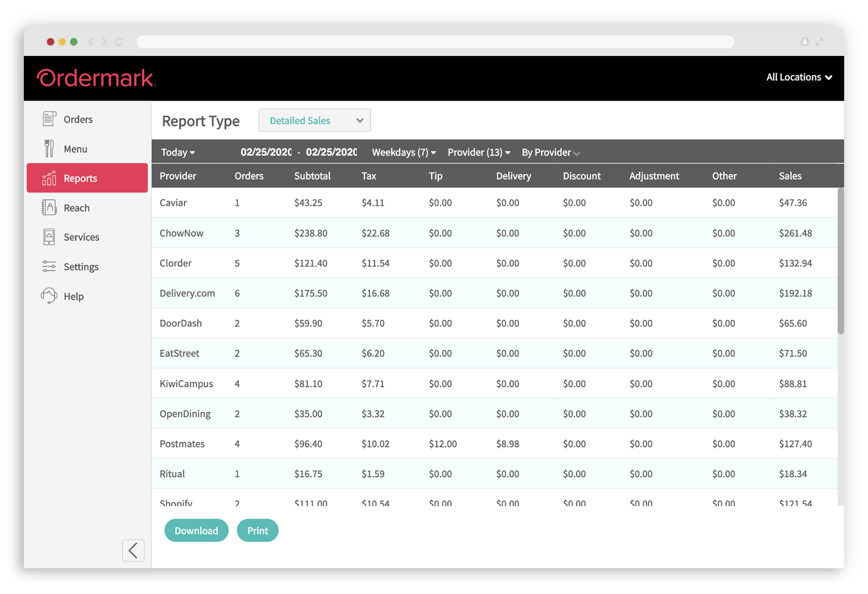Click the Settings sliders icon

(49, 267)
